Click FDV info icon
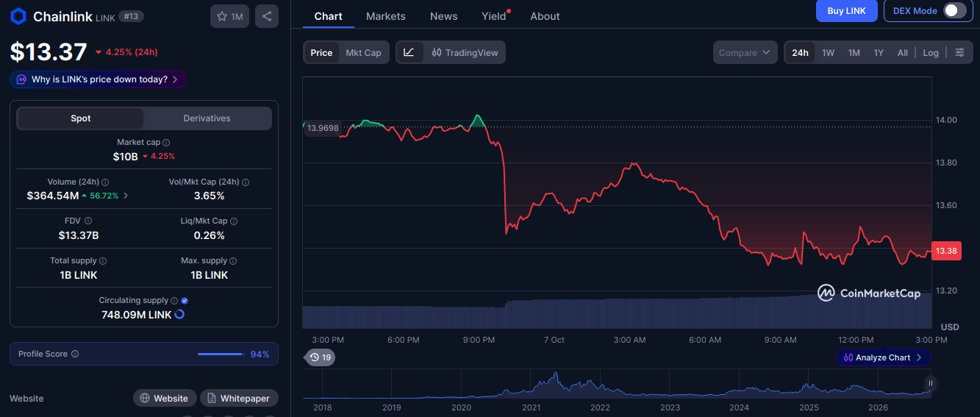Viewport: 980px width, 417px height. pos(88,221)
